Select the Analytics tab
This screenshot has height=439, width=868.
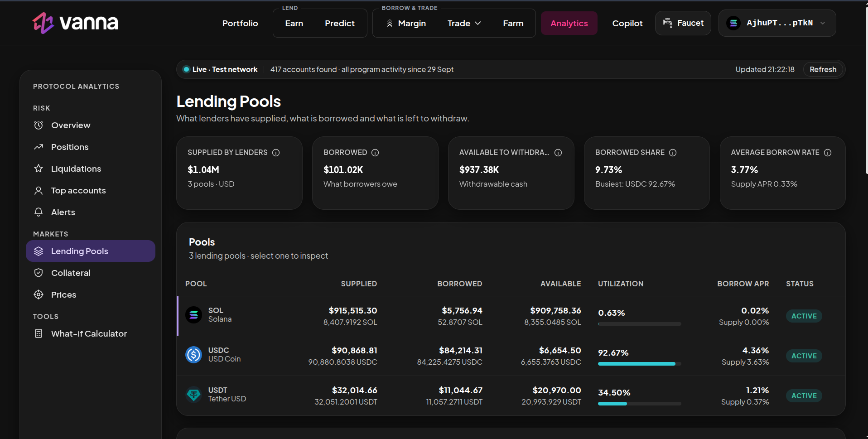pos(569,23)
